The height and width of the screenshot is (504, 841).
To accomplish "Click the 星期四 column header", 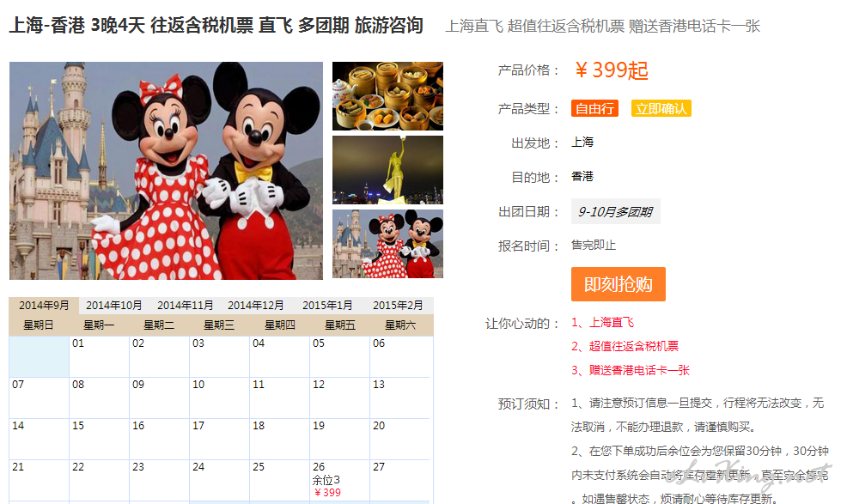I will pyautogui.click(x=279, y=325).
